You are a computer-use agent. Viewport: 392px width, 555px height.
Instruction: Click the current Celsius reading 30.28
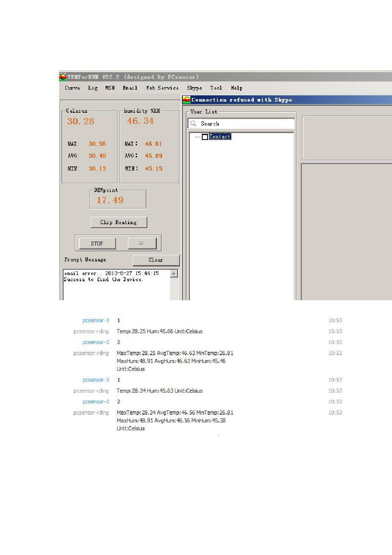[81, 121]
